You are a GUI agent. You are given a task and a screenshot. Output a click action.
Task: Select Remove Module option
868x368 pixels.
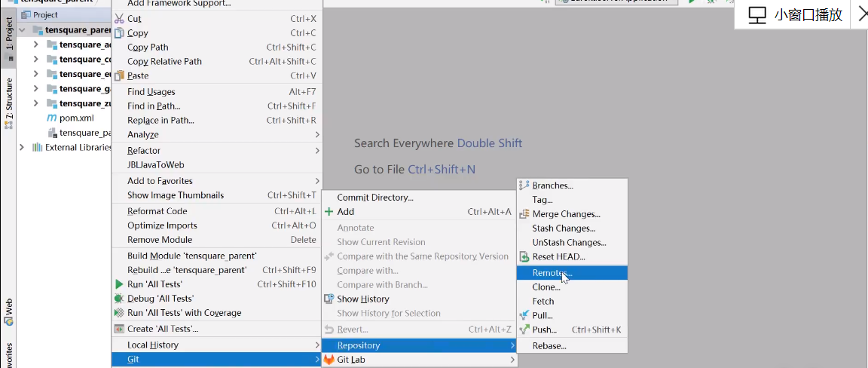coord(216,240)
